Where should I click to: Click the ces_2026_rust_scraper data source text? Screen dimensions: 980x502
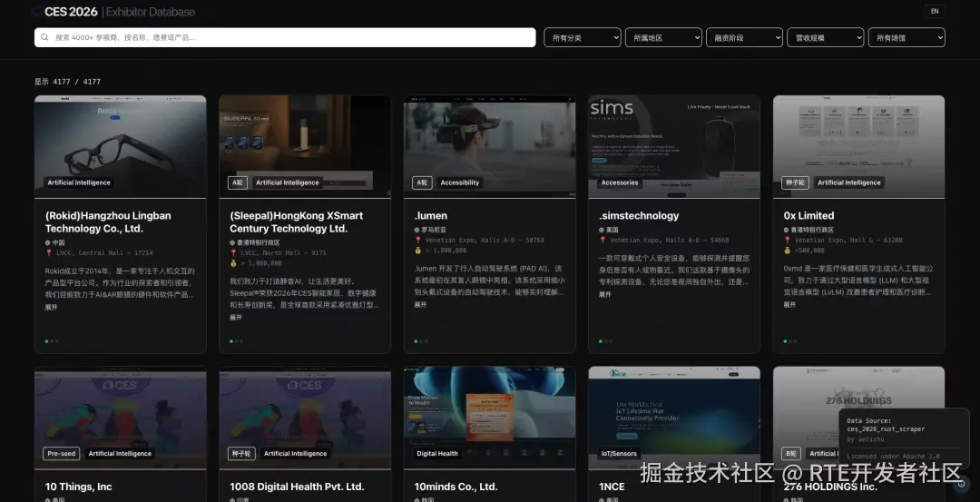[886, 428]
